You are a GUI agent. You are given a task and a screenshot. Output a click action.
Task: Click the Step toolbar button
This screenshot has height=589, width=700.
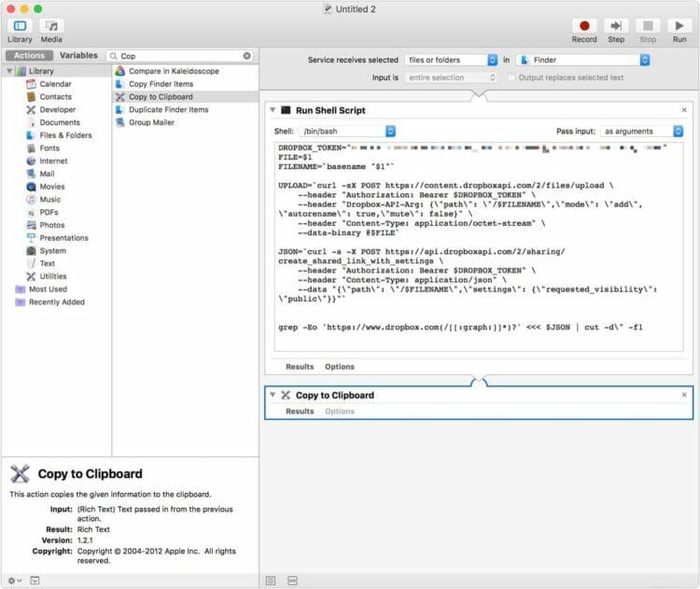click(616, 26)
